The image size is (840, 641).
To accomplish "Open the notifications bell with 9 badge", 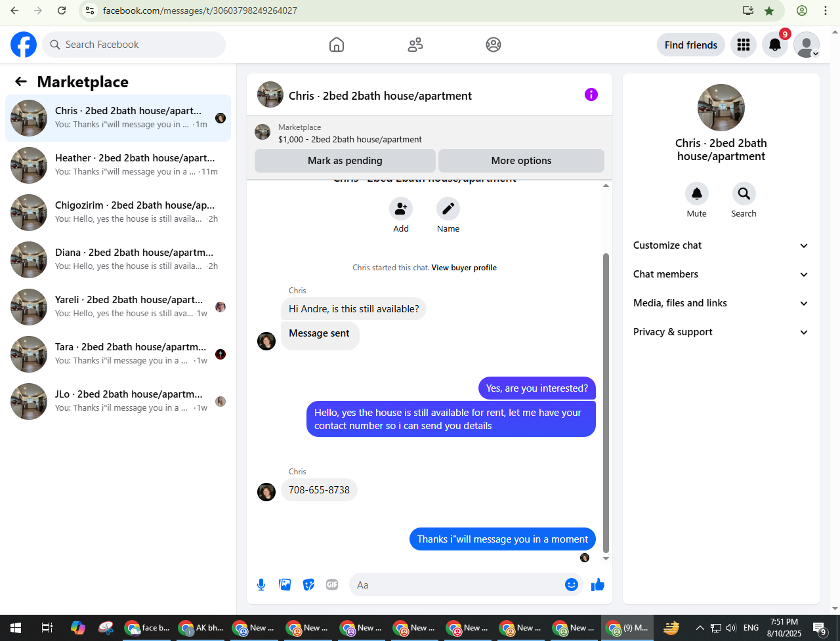I will point(775,45).
